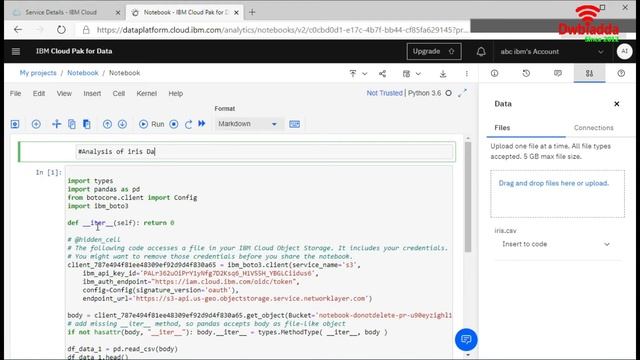
Task: Click the site lock icon in address bar
Action: pos(86,30)
